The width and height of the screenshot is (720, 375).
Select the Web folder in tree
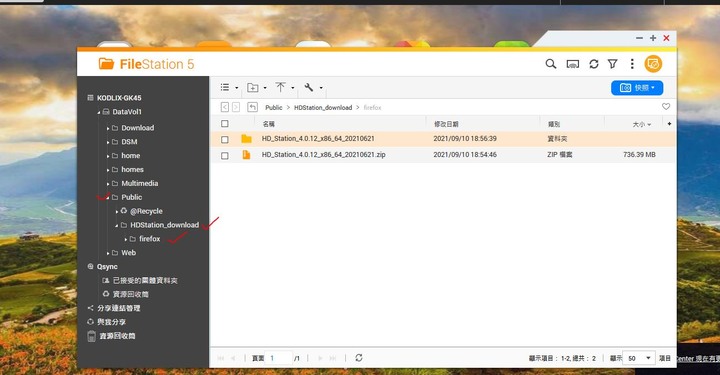129,252
